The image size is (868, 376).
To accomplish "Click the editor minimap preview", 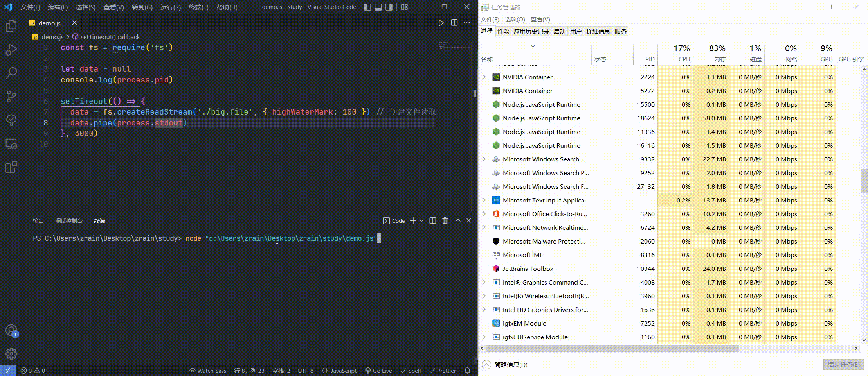I will 455,45.
